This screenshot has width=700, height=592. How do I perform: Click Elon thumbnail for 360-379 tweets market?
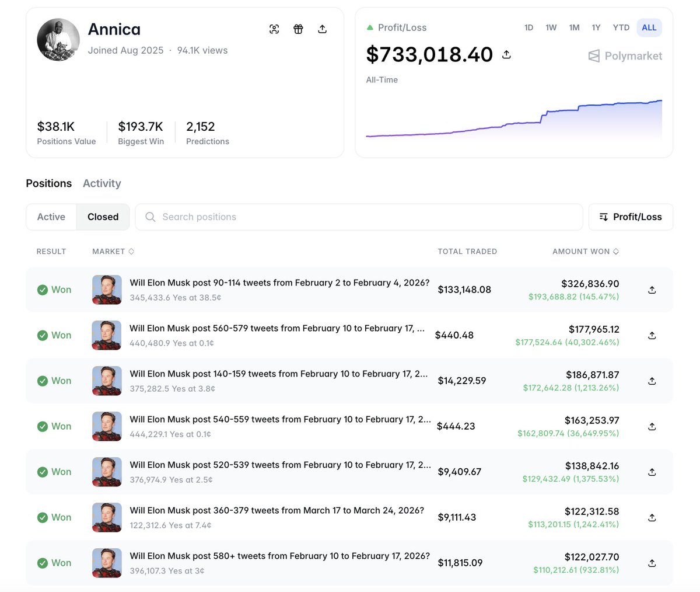[107, 517]
